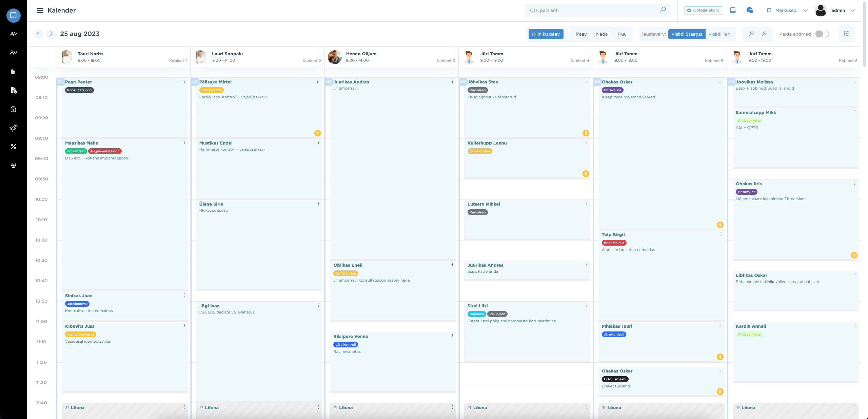
Task: Open the chat messages icon
Action: coord(750,11)
